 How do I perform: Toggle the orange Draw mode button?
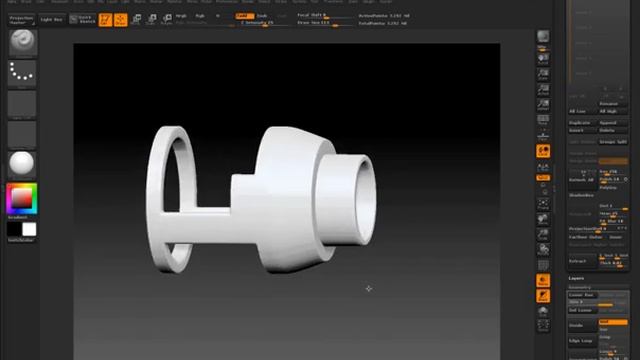click(x=121, y=20)
